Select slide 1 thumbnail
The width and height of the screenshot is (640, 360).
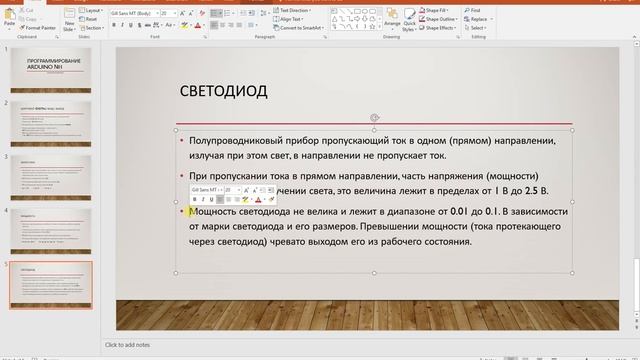[51, 70]
